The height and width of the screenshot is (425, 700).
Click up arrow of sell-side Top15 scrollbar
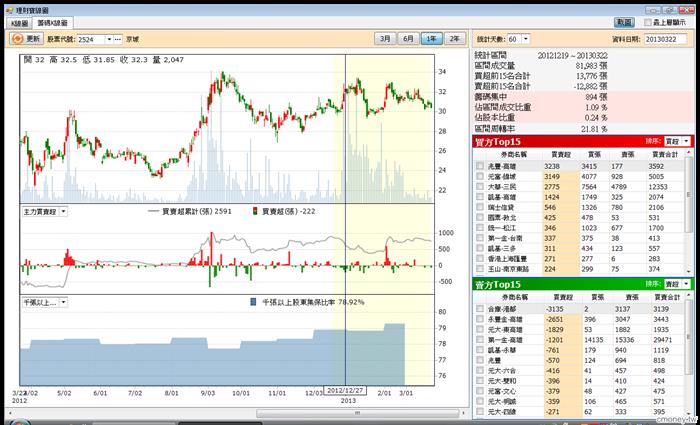point(689,296)
